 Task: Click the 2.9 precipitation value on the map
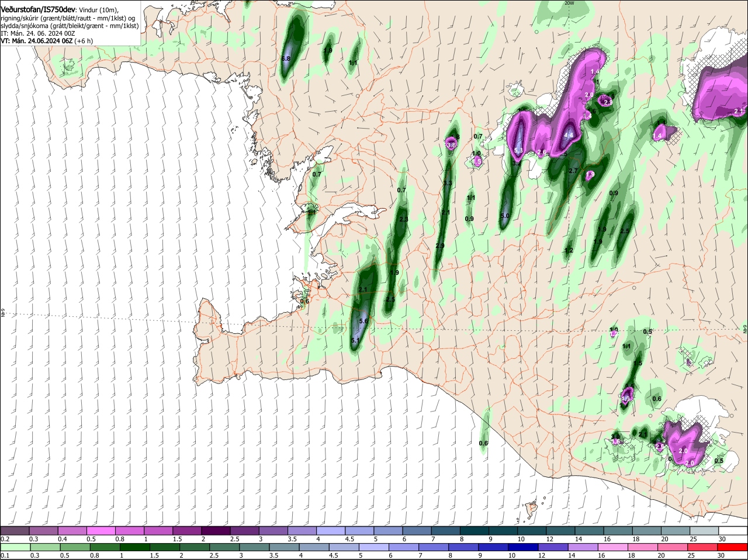click(440, 246)
